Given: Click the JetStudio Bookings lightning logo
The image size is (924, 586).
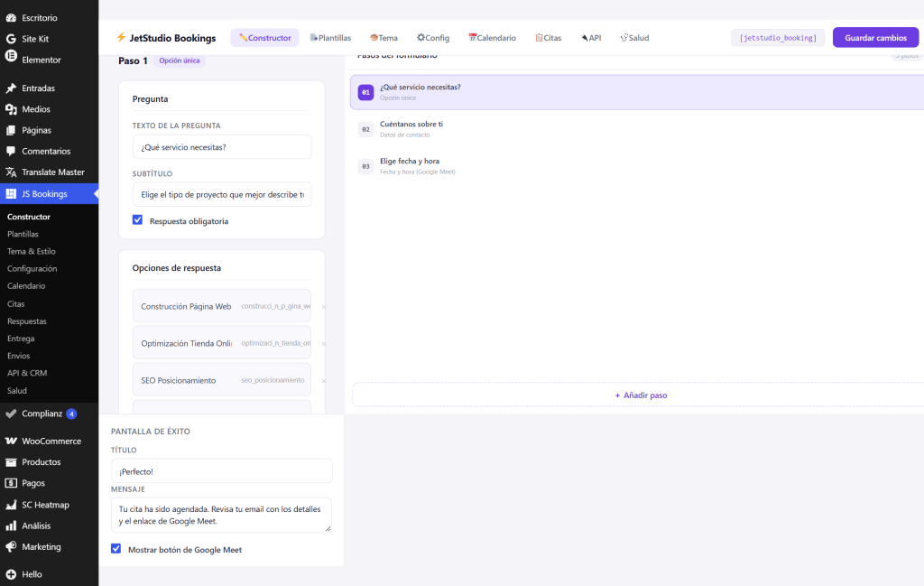Looking at the screenshot, I should point(121,37).
